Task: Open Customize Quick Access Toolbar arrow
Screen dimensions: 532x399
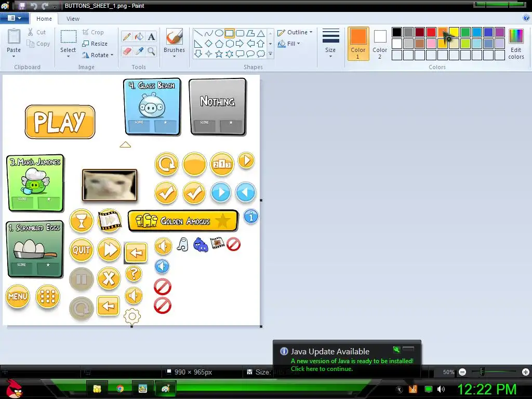Action: click(x=55, y=6)
